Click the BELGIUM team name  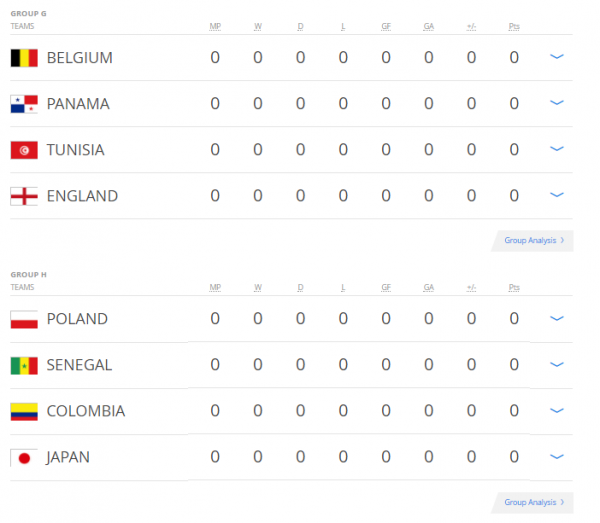point(79,58)
